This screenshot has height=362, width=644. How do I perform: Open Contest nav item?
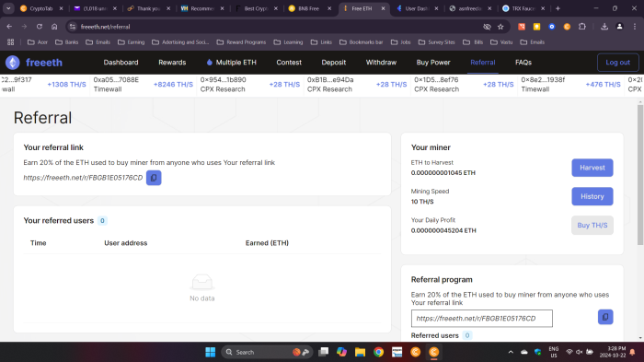click(x=289, y=63)
